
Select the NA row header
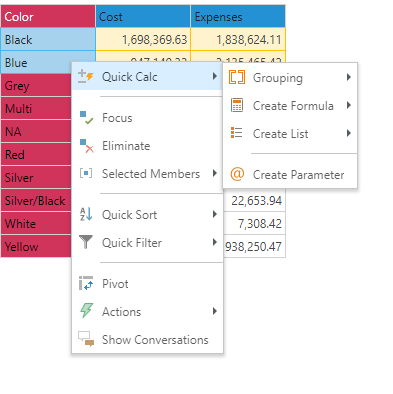(36, 132)
